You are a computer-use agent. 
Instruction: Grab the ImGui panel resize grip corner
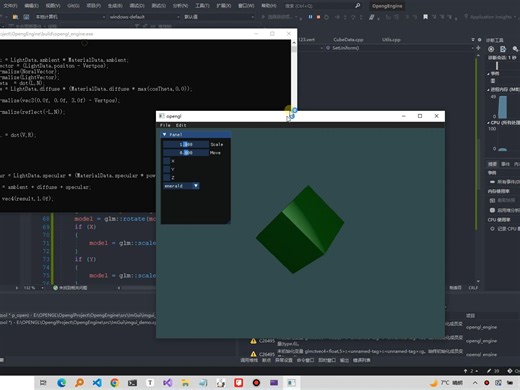point(228,221)
